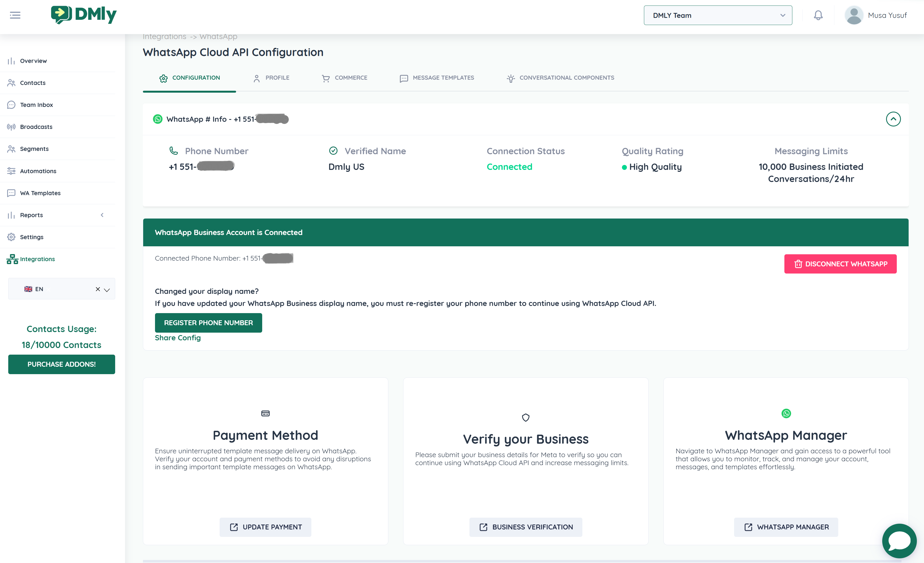Image resolution: width=924 pixels, height=563 pixels.
Task: Collapse the WhatsApp # Info panel
Action: [x=893, y=119]
